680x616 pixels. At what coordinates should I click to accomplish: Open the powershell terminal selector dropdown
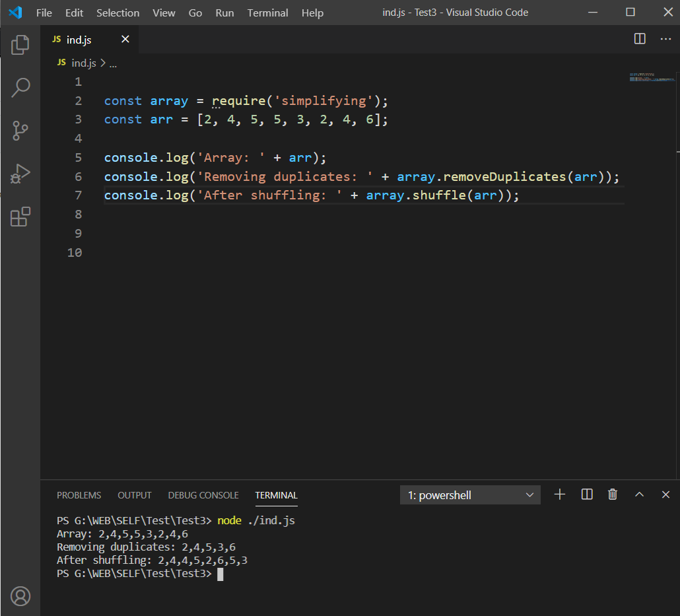click(x=470, y=495)
